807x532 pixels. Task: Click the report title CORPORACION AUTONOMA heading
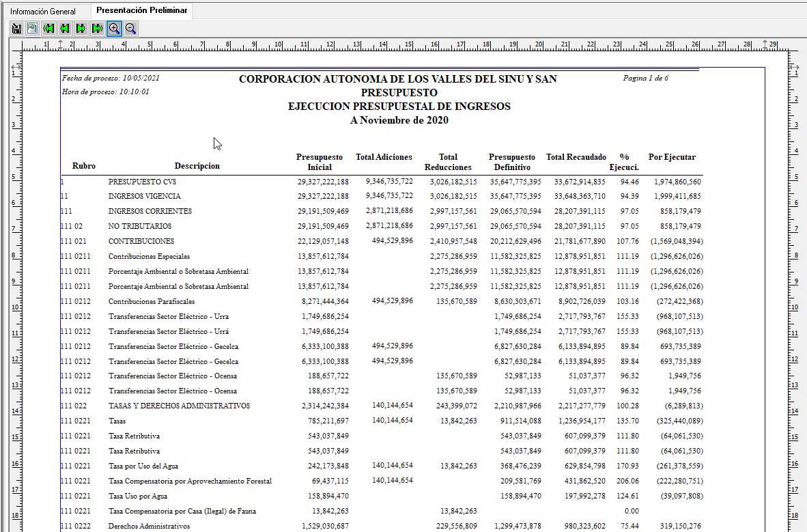click(397, 79)
